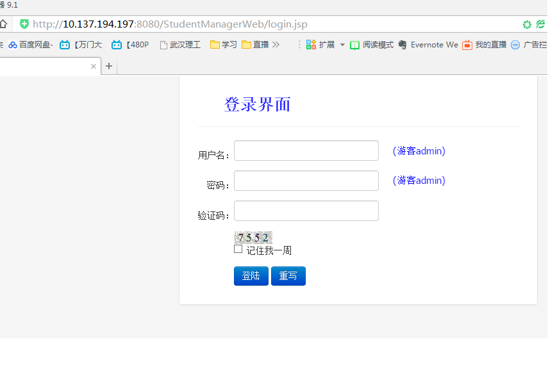Viewport: 548px width, 392px height.
Task: Check the 记住我一周 checkbox
Action: (x=238, y=249)
